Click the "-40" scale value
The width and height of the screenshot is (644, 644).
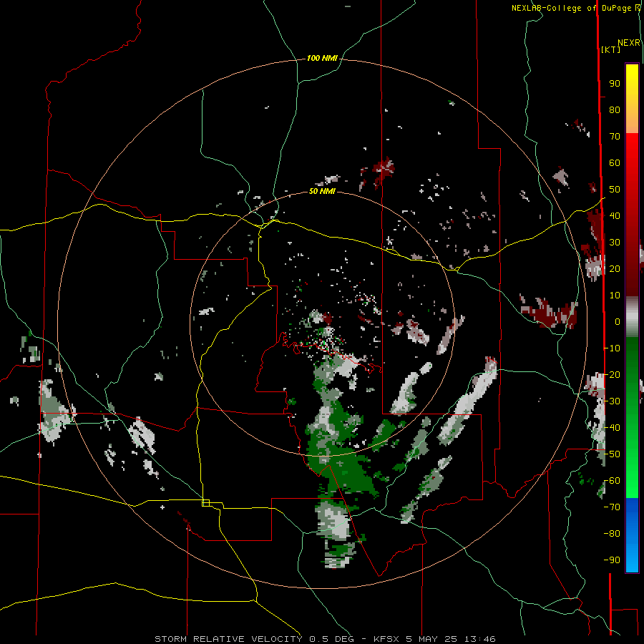612,428
